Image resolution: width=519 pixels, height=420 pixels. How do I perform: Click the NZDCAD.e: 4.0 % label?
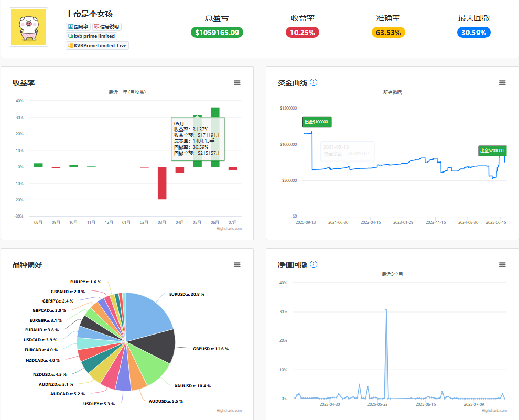click(42, 360)
